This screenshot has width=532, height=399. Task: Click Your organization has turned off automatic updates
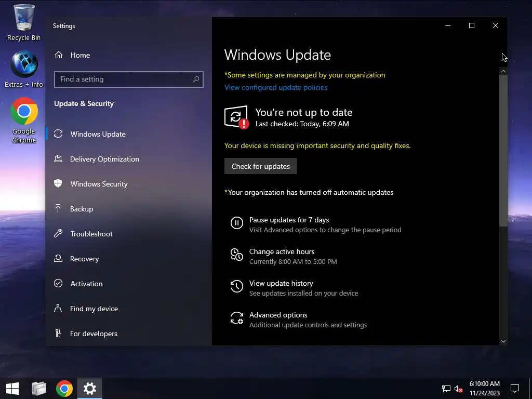[x=309, y=192]
